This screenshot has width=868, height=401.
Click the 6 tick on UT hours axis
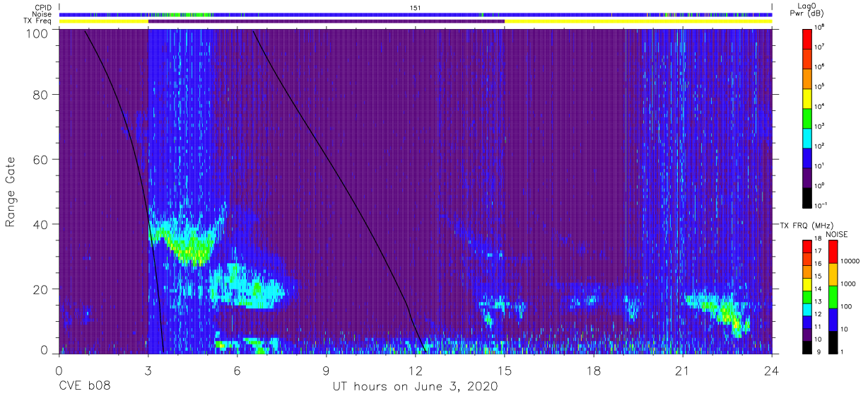tap(237, 370)
